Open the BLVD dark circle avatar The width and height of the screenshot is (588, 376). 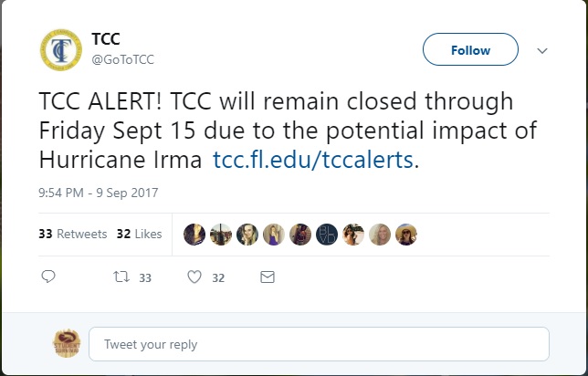(x=327, y=235)
